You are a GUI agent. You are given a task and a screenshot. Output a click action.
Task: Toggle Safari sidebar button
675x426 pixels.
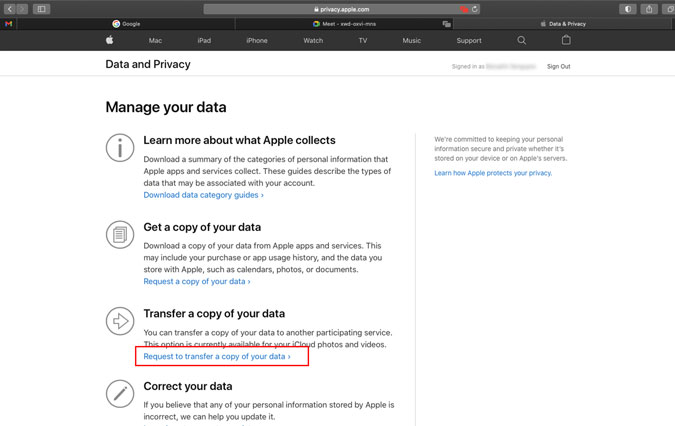(x=41, y=9)
